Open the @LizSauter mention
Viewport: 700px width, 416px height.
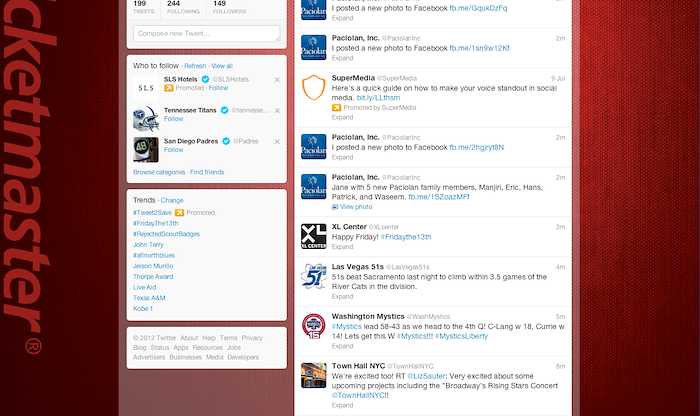tap(426, 376)
